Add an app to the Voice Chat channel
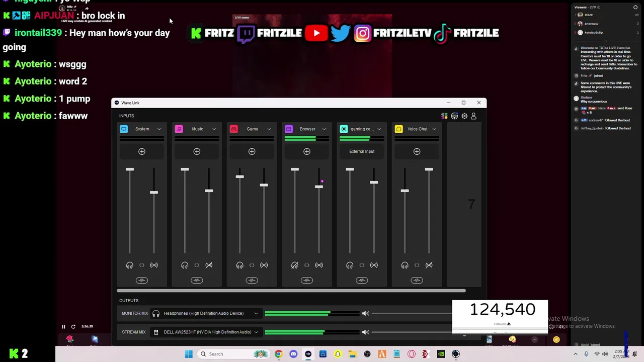The width and height of the screenshot is (644, 362). pos(417,151)
